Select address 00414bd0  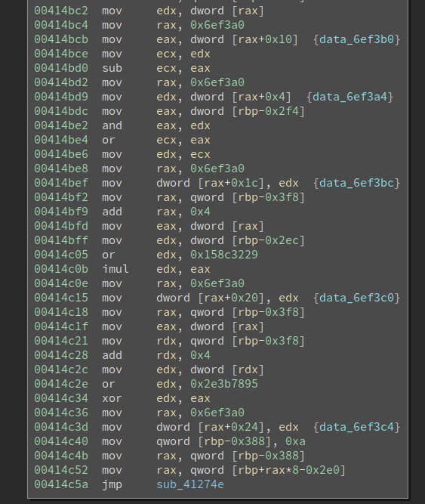click(x=61, y=68)
